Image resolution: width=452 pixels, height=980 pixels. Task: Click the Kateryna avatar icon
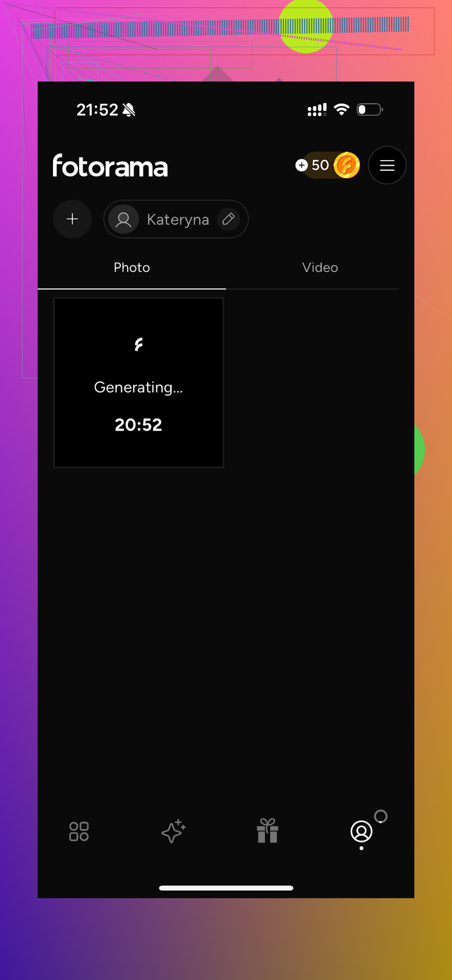(x=123, y=220)
